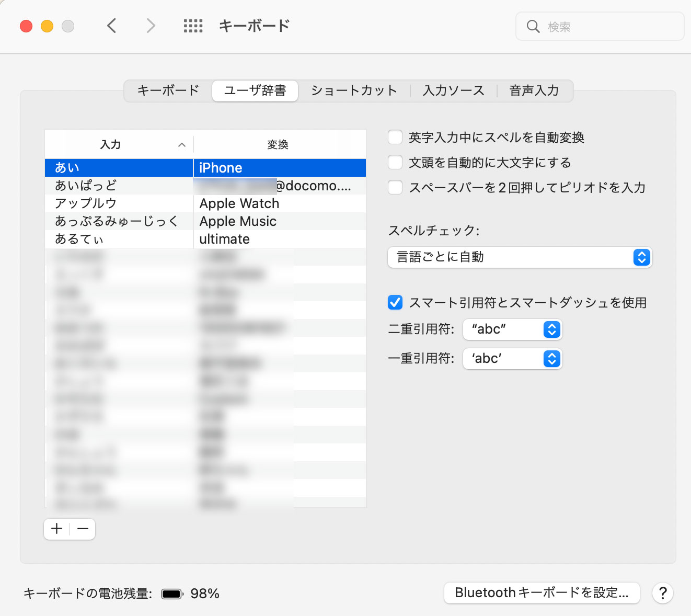691x616 pixels.
Task: Open the 一重引用符 style dropdown
Action: pos(512,359)
